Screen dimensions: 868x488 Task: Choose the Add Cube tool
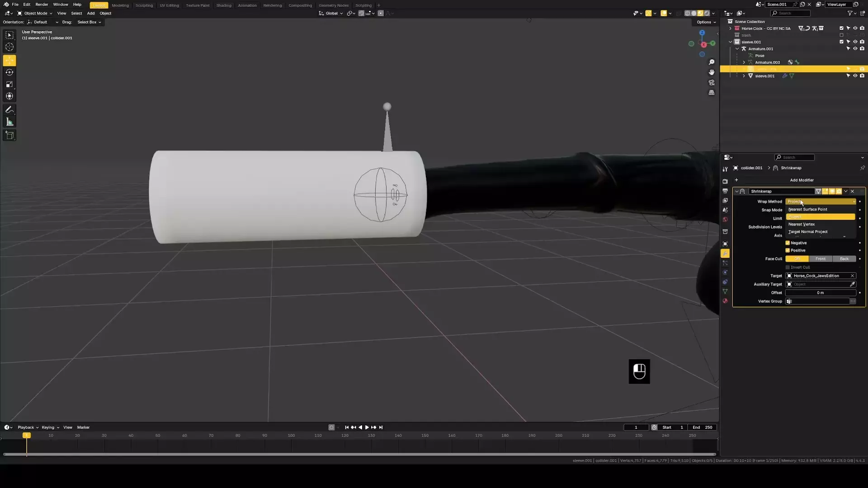click(9, 135)
